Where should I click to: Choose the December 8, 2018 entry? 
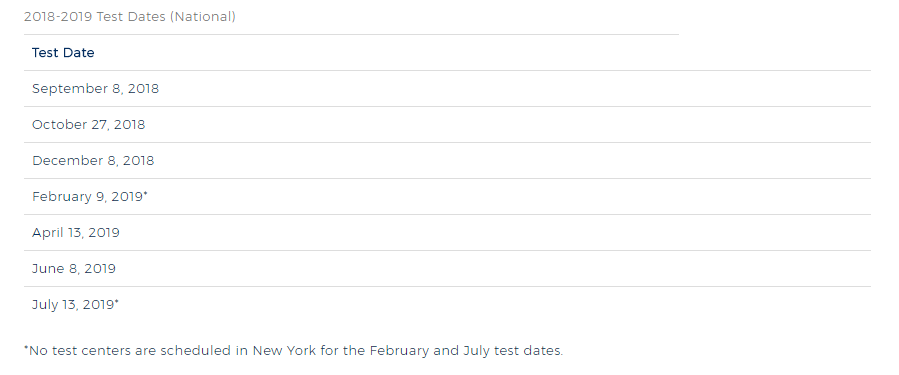click(93, 161)
